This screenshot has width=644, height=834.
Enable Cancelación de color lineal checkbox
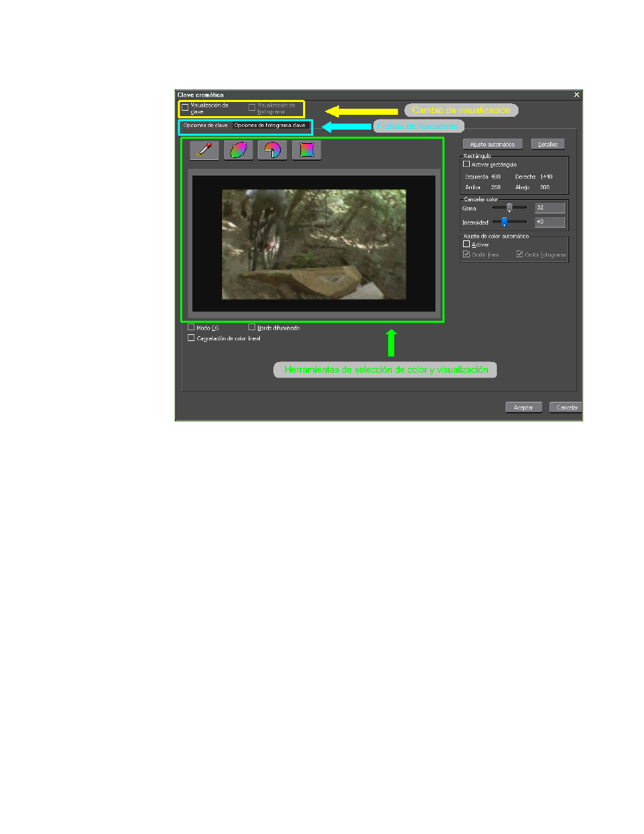tap(191, 338)
